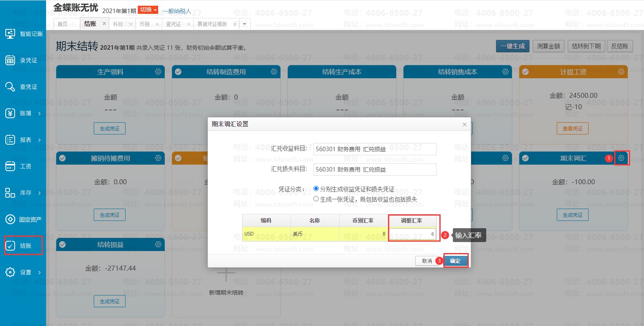Expand the tab list dropdown arrow
The height and width of the screenshot is (326, 644).
pyautogui.click(x=245, y=24)
